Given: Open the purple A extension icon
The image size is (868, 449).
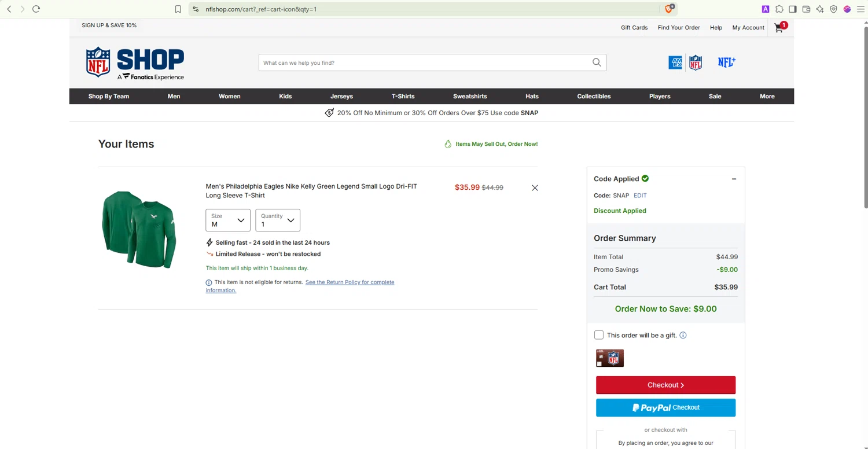Looking at the screenshot, I should coord(766,9).
